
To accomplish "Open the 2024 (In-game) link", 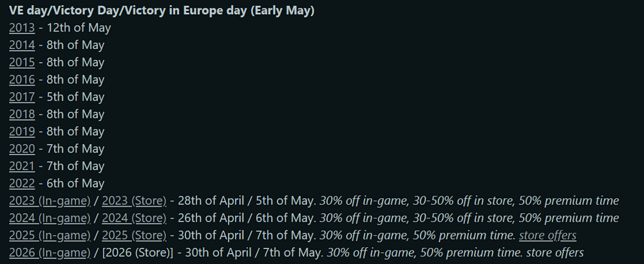I will pos(50,218).
